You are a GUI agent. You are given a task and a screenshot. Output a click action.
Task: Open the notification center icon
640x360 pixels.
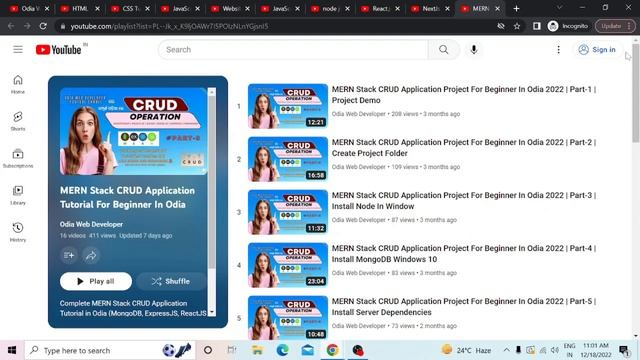(x=624, y=350)
